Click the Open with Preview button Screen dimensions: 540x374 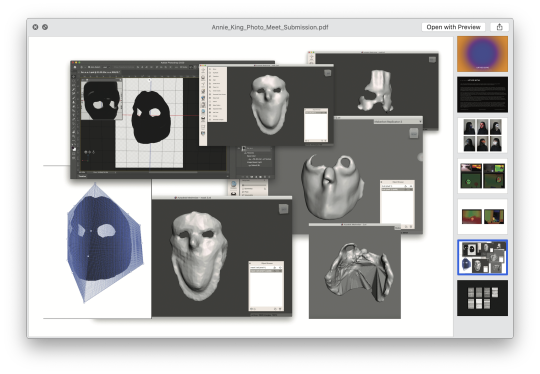click(x=453, y=27)
